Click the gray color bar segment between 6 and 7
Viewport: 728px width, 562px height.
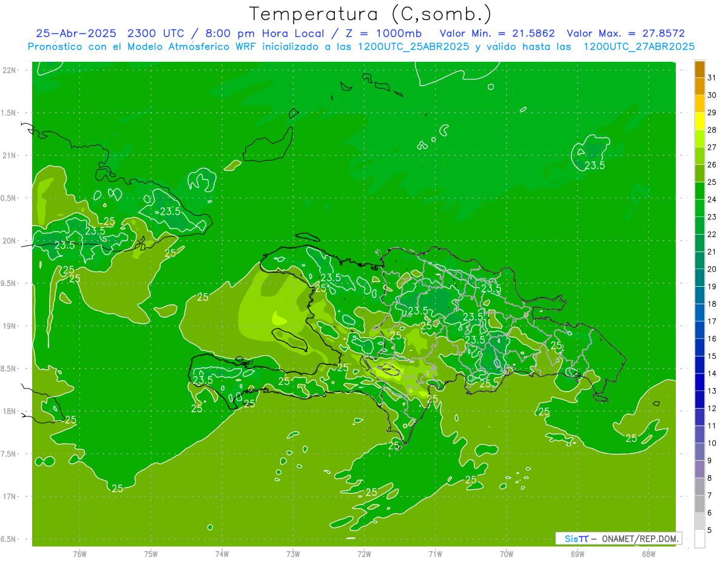(699, 504)
